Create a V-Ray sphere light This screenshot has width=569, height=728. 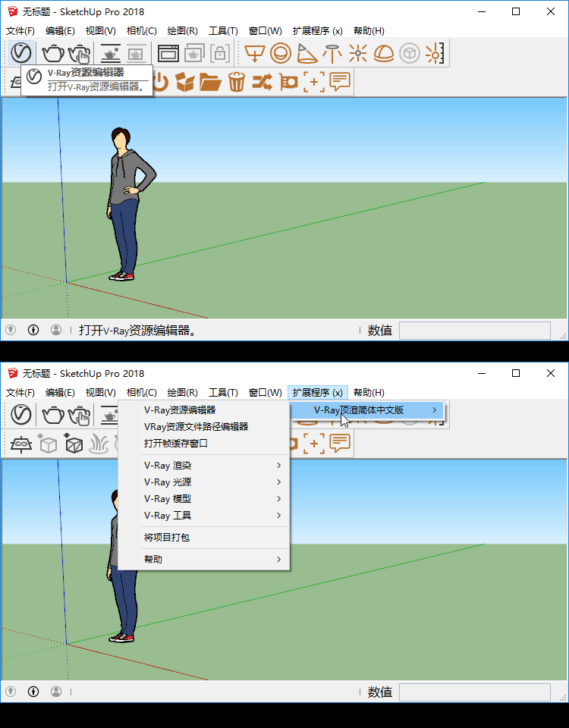tap(280, 53)
